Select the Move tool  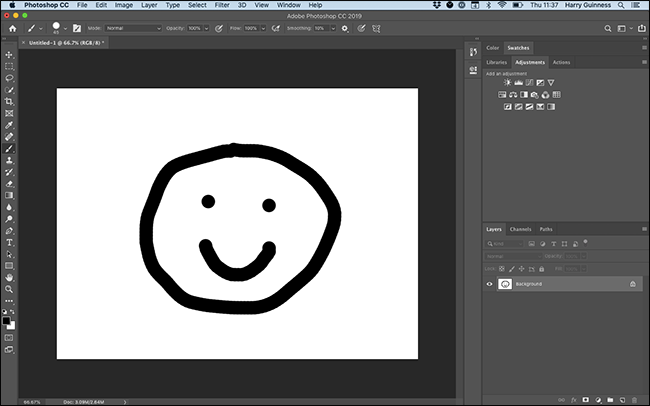(x=9, y=55)
